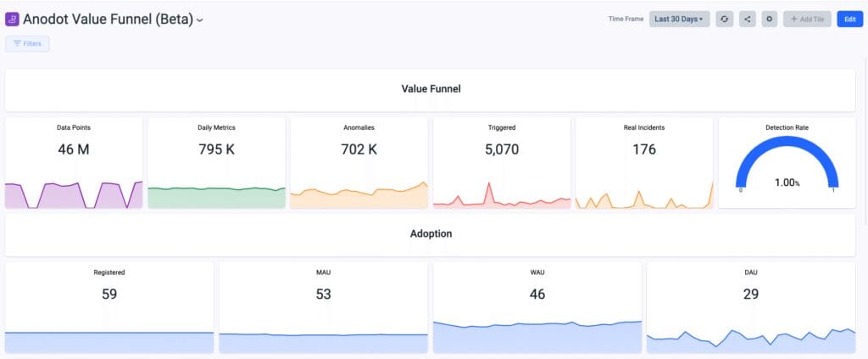This screenshot has height=359, width=868.
Task: Select the MAU adoption tile
Action: 323,307
